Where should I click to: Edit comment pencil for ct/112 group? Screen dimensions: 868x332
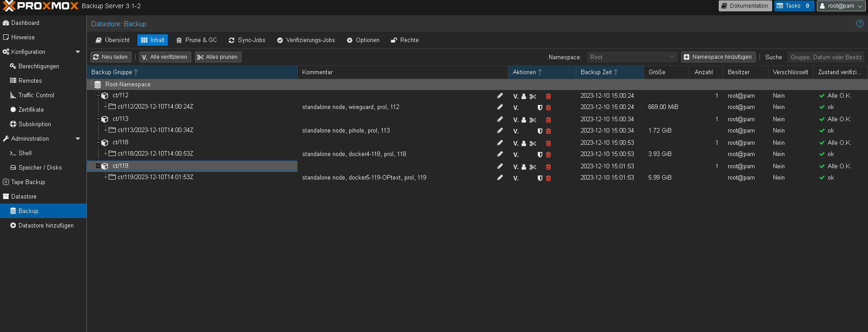tap(500, 96)
